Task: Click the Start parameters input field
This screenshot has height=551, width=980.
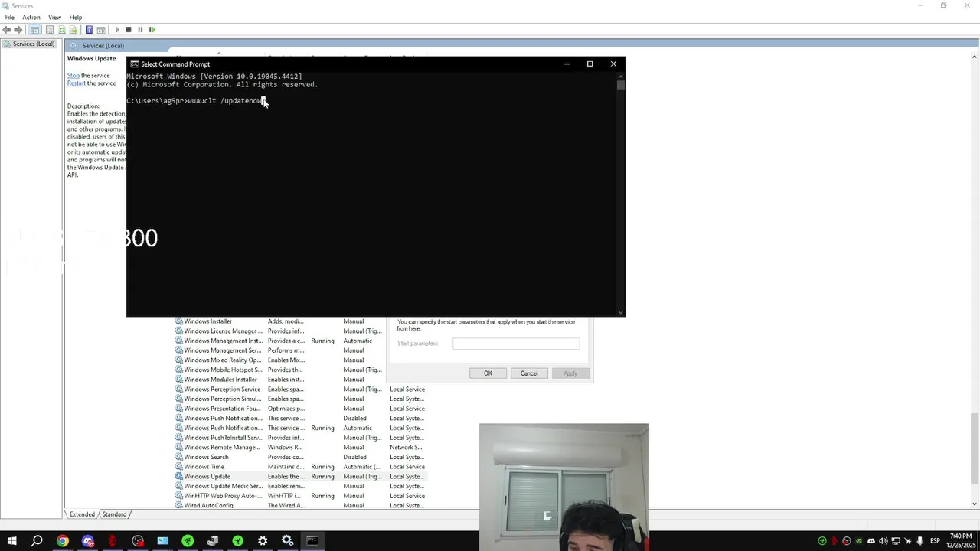Action: [516, 344]
